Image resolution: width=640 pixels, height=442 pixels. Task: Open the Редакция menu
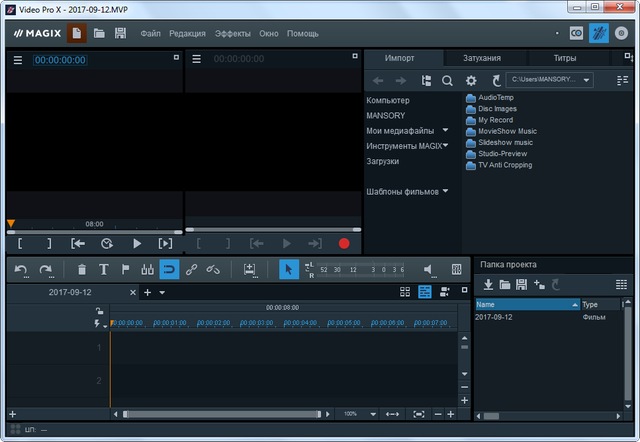[x=187, y=34]
